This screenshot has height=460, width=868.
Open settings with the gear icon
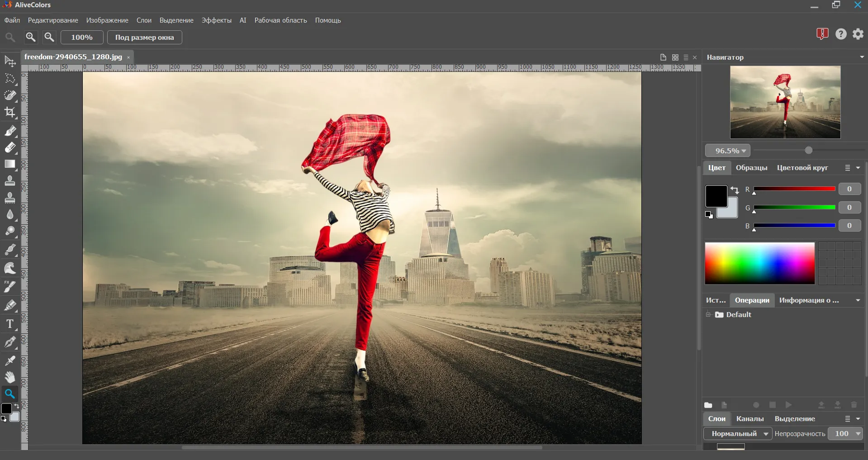(x=858, y=34)
